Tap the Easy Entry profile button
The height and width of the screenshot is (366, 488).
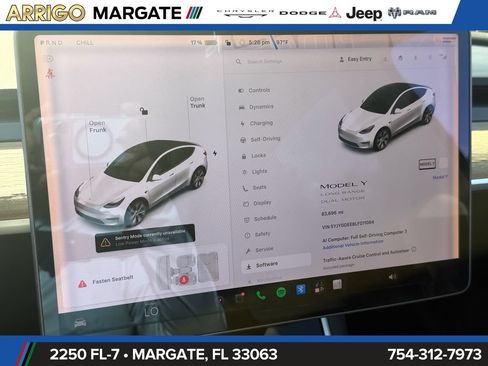pyautogui.click(x=355, y=59)
